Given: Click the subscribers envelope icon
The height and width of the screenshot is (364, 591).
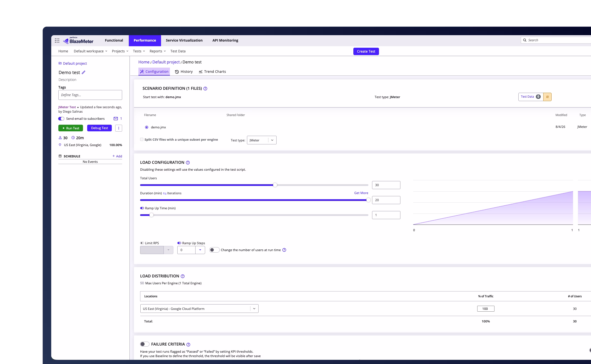Looking at the screenshot, I should [116, 119].
